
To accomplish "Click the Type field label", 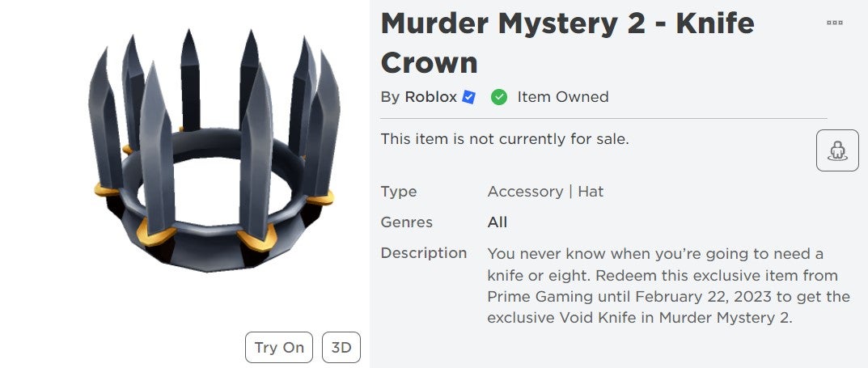I will [399, 192].
